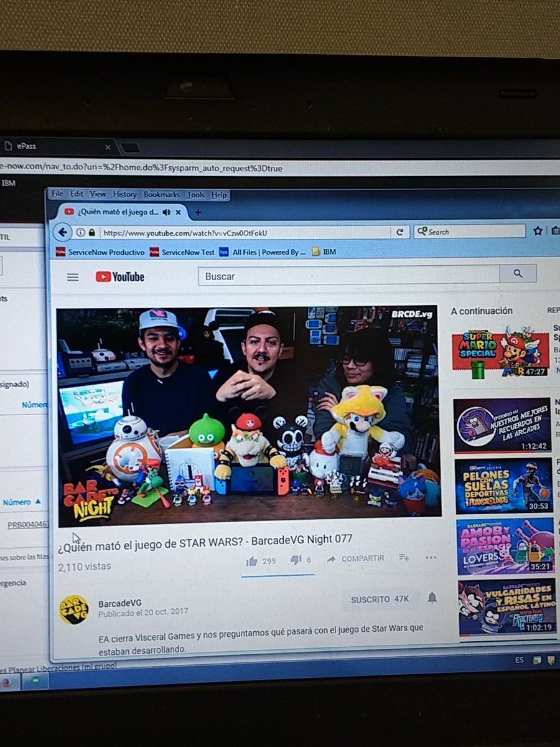Open the IBM bookmarks folder
Image resolution: width=560 pixels, height=747 pixels.
click(x=324, y=252)
